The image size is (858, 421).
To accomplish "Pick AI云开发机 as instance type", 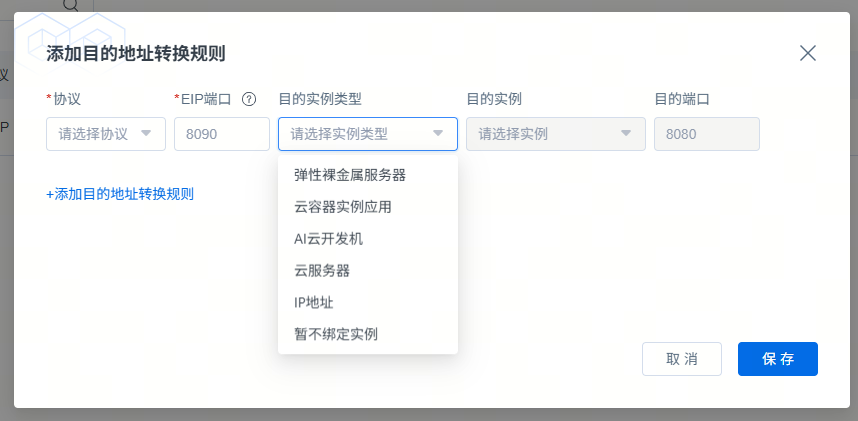I will point(328,238).
